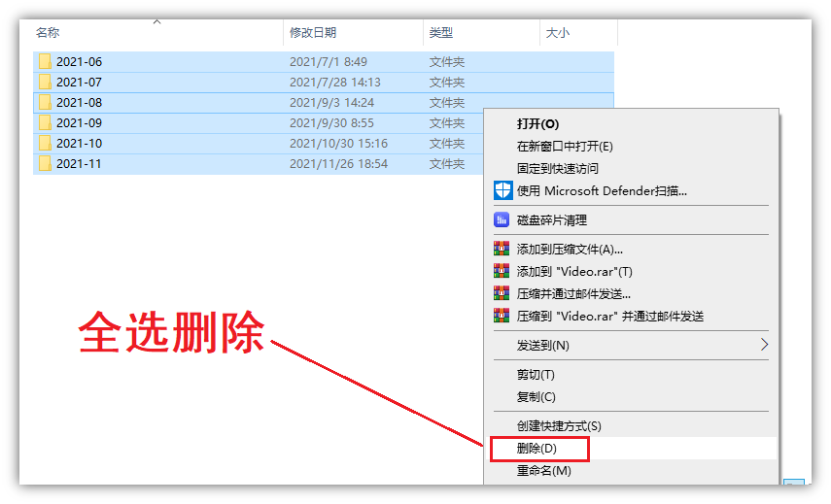The height and width of the screenshot is (504, 831).
Task: Click folder name 2021-09
Action: pyautogui.click(x=79, y=122)
